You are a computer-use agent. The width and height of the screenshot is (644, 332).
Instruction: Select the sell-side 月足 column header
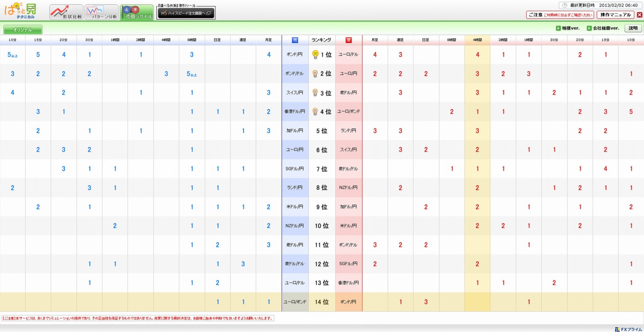pos(269,40)
